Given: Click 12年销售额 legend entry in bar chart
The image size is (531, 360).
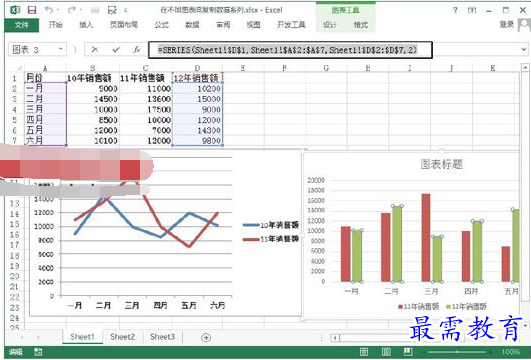Looking at the screenshot, I should click(466, 307).
